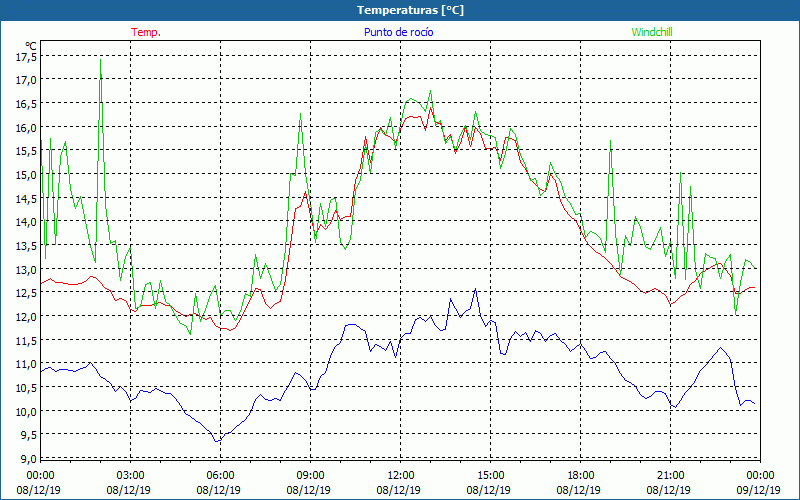Click the 11,0 y-axis value

[27, 364]
